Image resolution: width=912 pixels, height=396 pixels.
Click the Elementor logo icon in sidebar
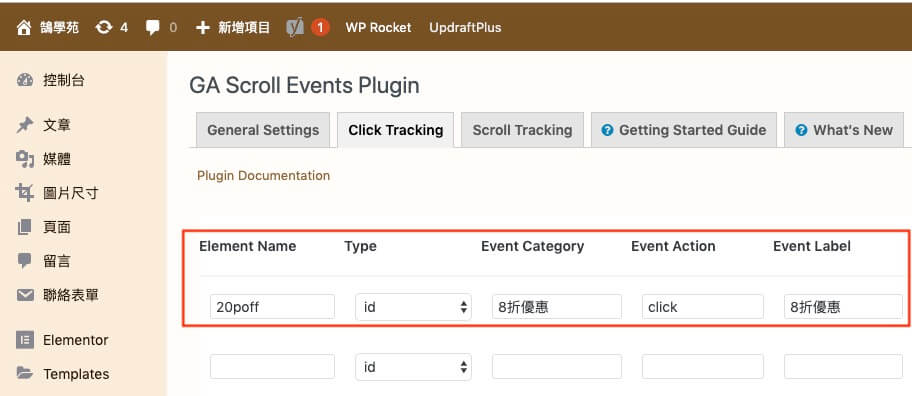[25, 340]
